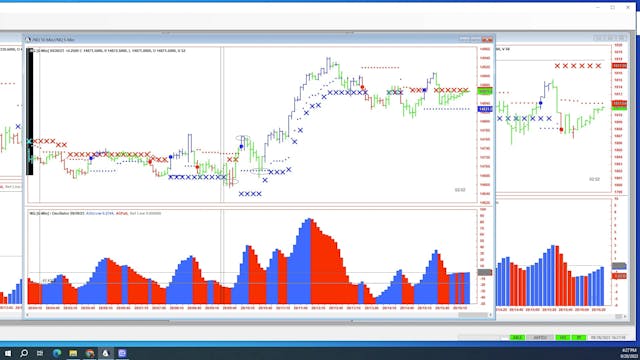Click the price chart header info line at top left
The height and width of the screenshot is (360, 640).
point(108,51)
